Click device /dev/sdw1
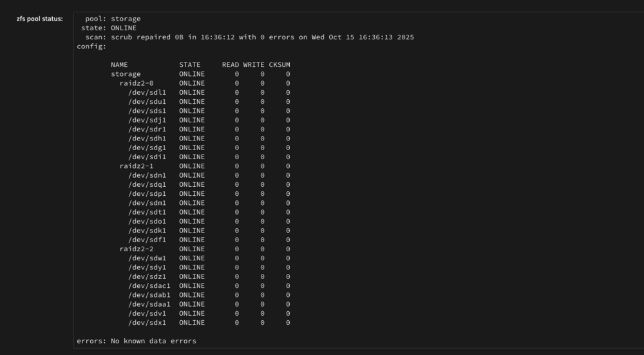 click(147, 258)
